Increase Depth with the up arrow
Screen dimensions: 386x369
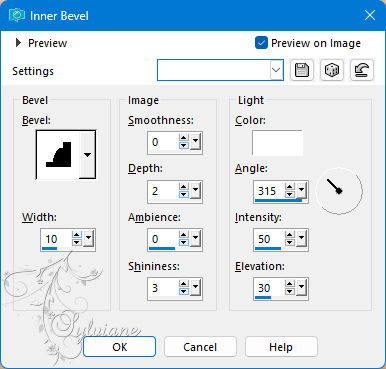point(184,187)
